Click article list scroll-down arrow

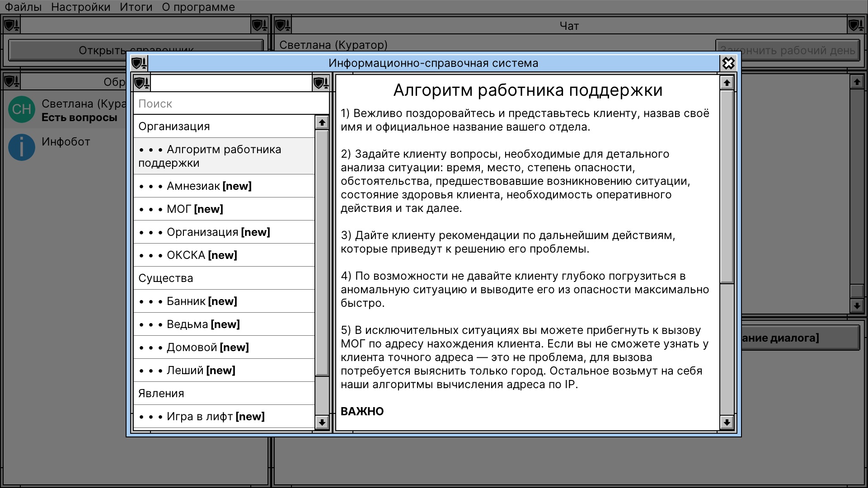coord(322,422)
